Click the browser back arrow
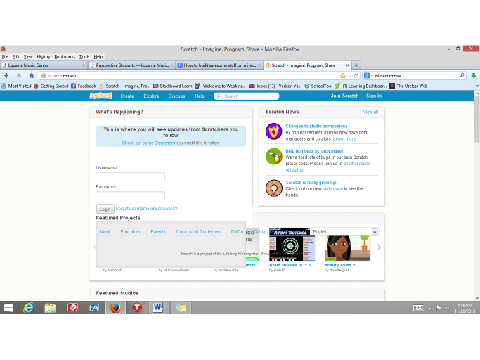 point(6,76)
